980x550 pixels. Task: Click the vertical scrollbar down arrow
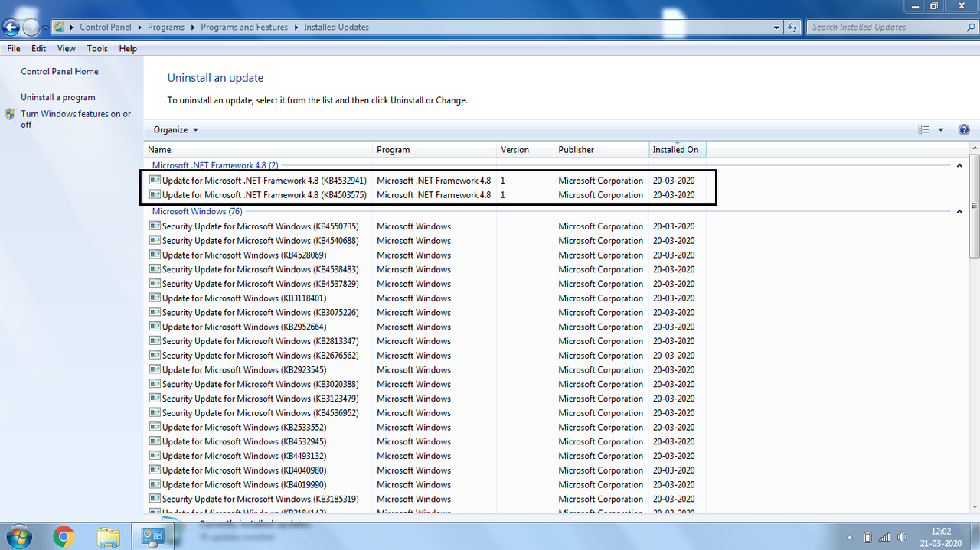point(974,506)
